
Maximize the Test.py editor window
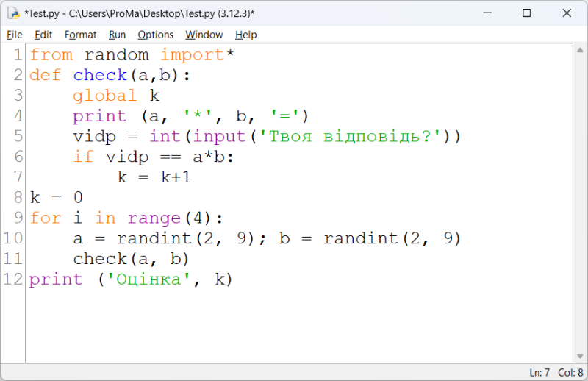click(526, 13)
